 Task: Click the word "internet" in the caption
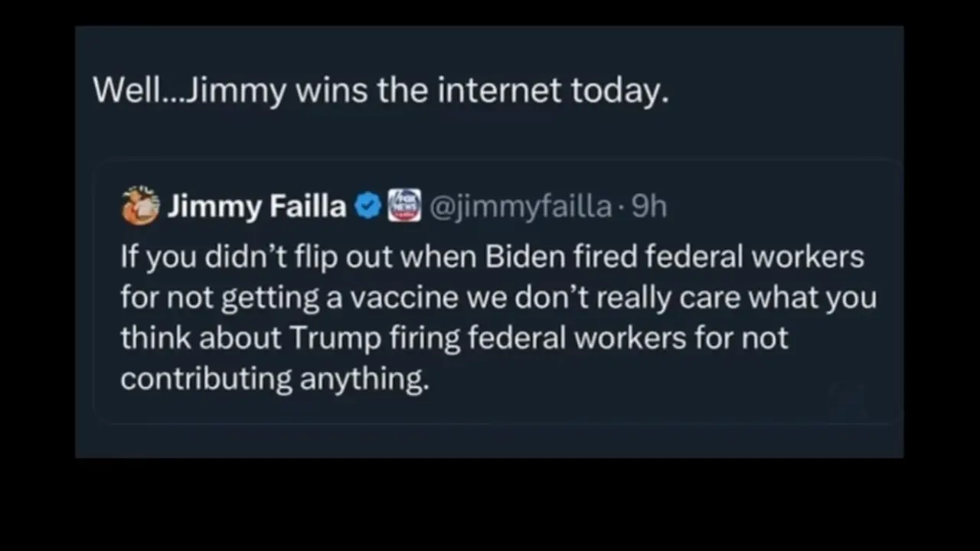click(x=499, y=90)
